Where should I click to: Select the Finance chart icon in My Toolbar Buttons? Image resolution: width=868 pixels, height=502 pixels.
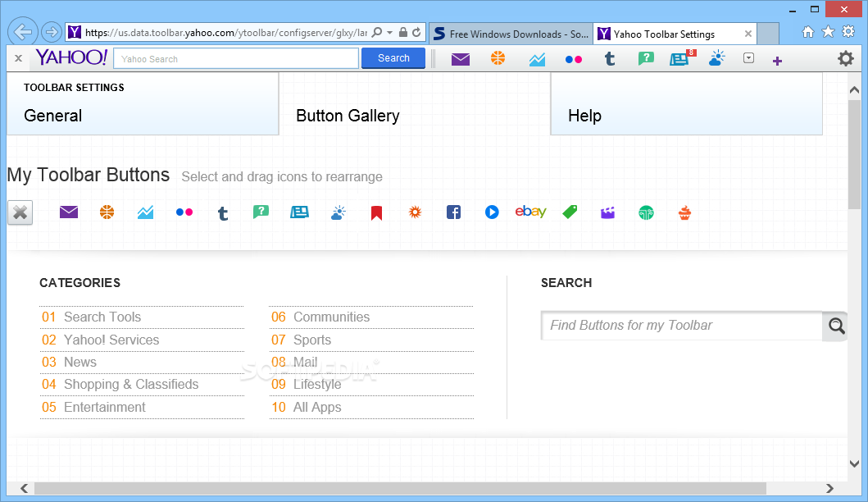(x=145, y=212)
